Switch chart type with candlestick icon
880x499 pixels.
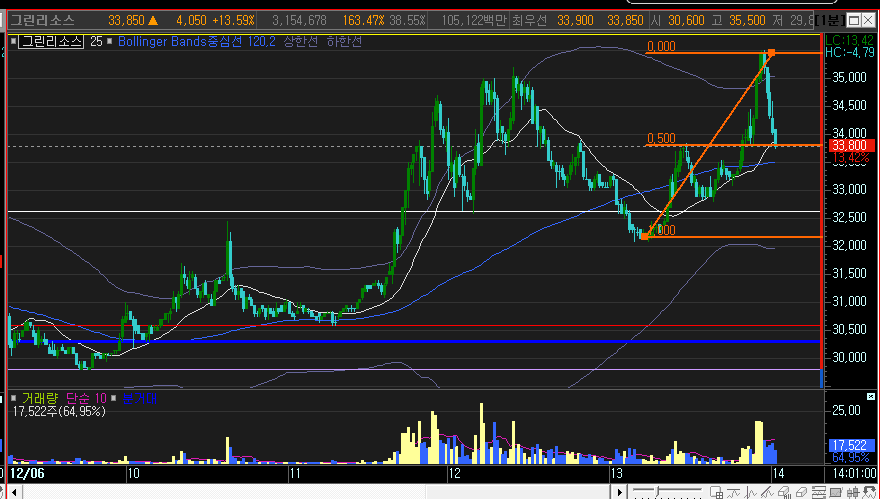point(852,493)
